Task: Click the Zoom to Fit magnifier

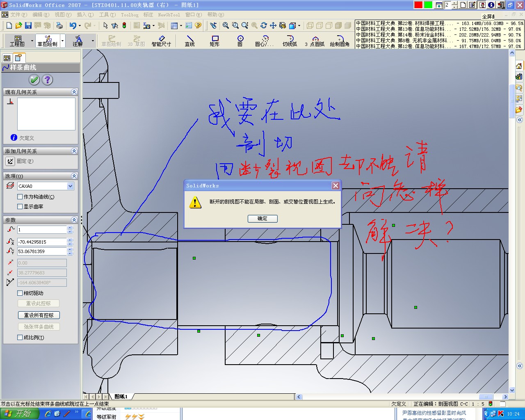Action: pyautogui.click(x=226, y=25)
